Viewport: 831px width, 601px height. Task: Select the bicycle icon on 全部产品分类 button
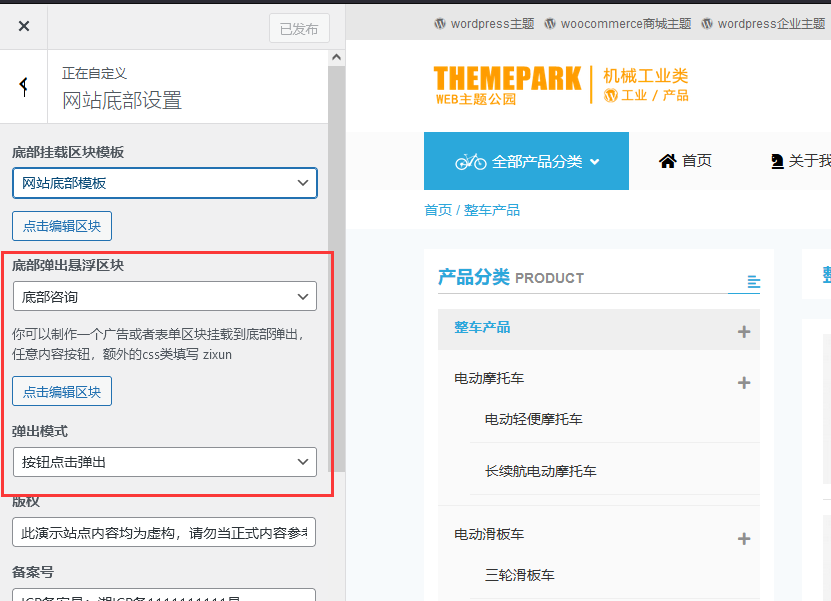point(470,161)
